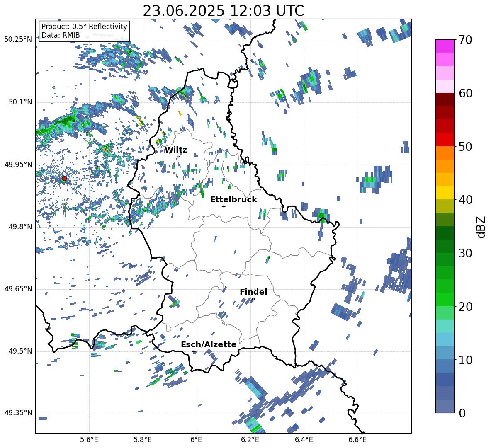Click the 49.35°N latitude label

[18, 413]
